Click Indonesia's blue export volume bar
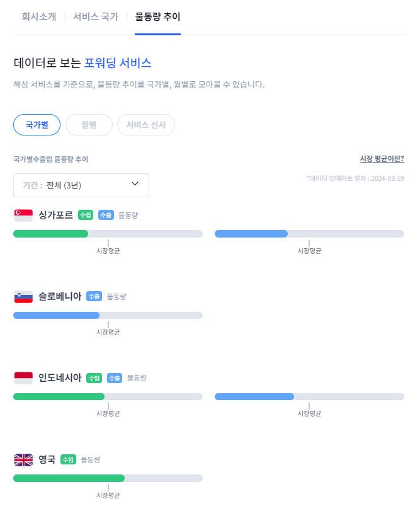The width and height of the screenshot is (420, 511). (x=254, y=396)
